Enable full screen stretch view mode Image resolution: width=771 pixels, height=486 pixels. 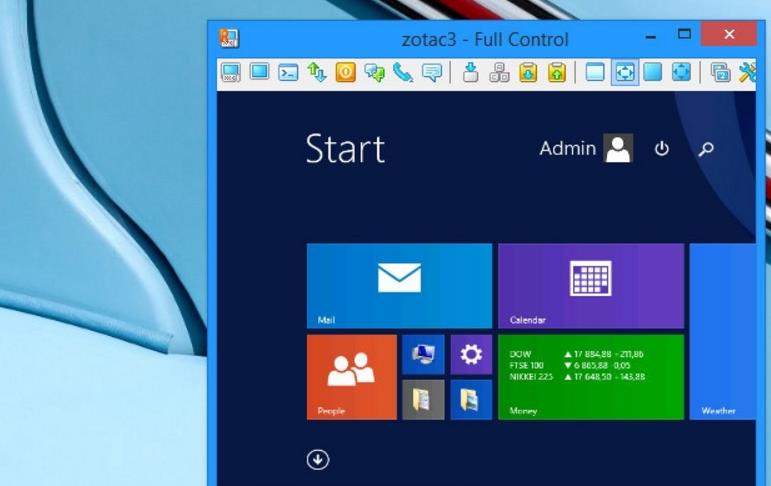pyautogui.click(x=681, y=72)
